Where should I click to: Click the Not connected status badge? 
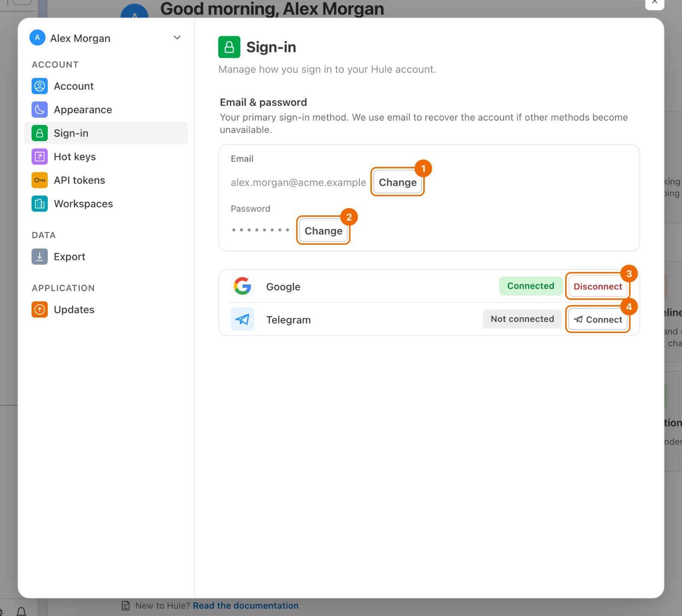522,319
